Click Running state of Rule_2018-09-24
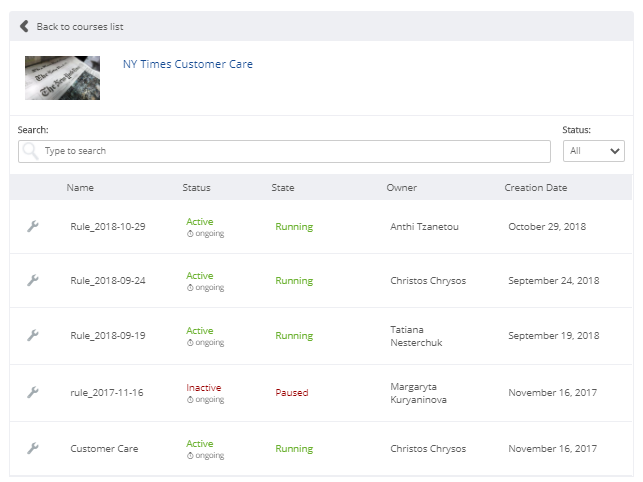Viewport: 643px width, 482px height. (294, 281)
